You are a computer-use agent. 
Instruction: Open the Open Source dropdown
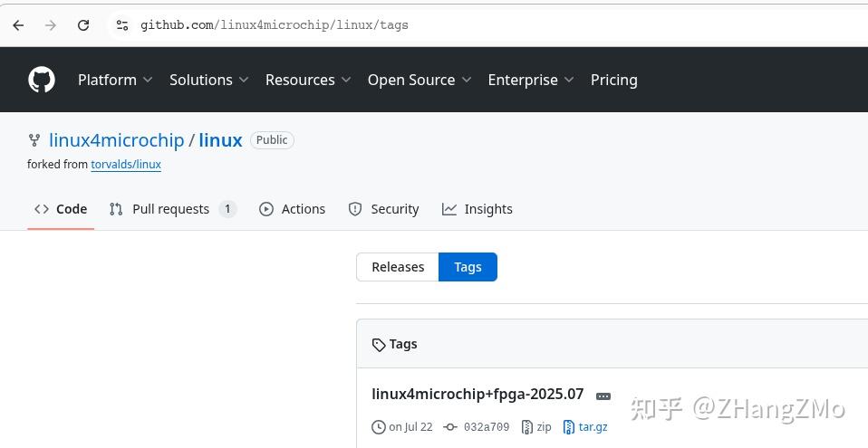point(419,80)
